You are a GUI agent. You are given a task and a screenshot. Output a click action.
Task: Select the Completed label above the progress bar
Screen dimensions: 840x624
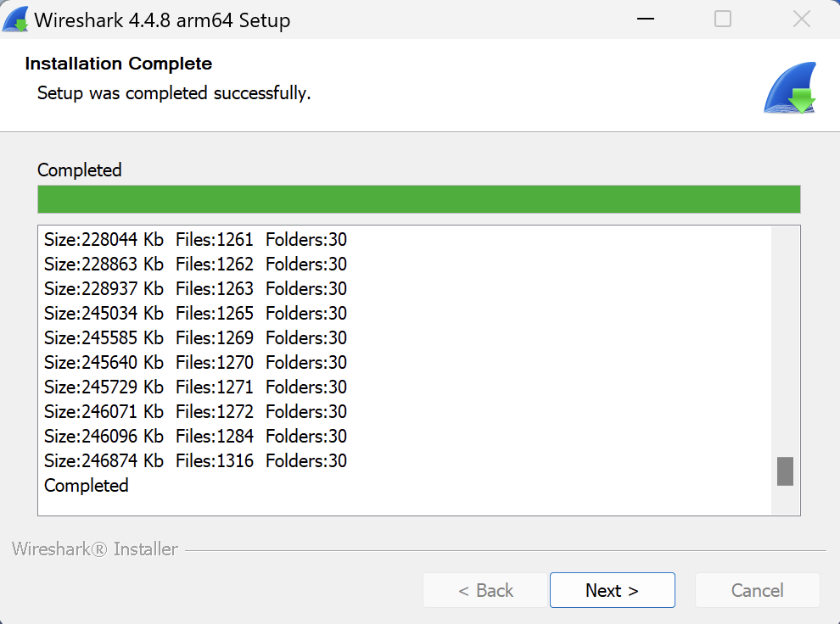point(79,170)
